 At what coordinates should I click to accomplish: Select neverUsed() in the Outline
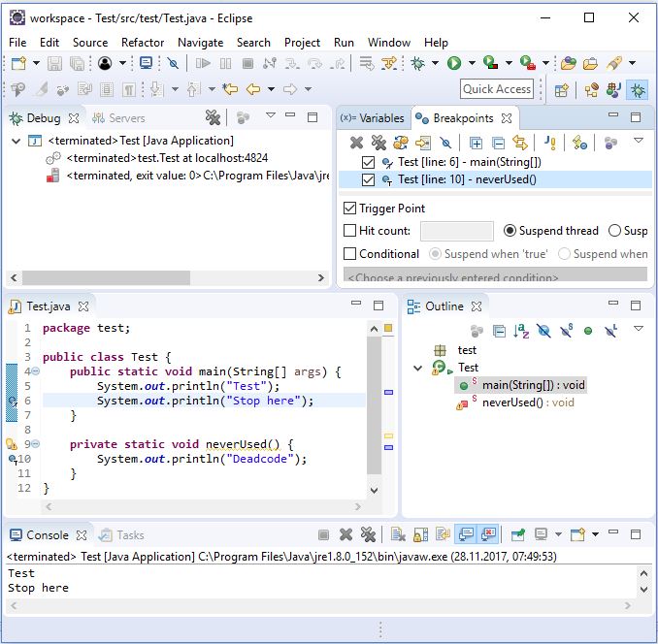click(x=515, y=402)
